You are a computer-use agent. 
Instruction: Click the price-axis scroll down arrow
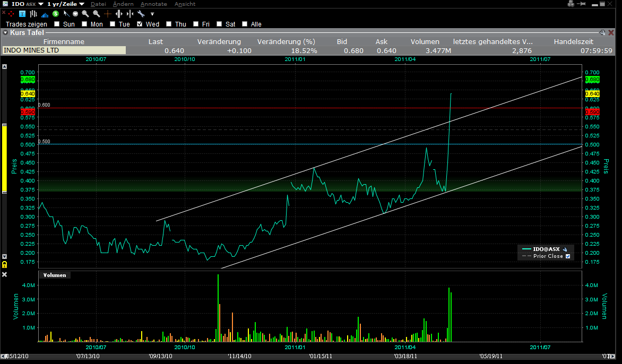click(4, 256)
